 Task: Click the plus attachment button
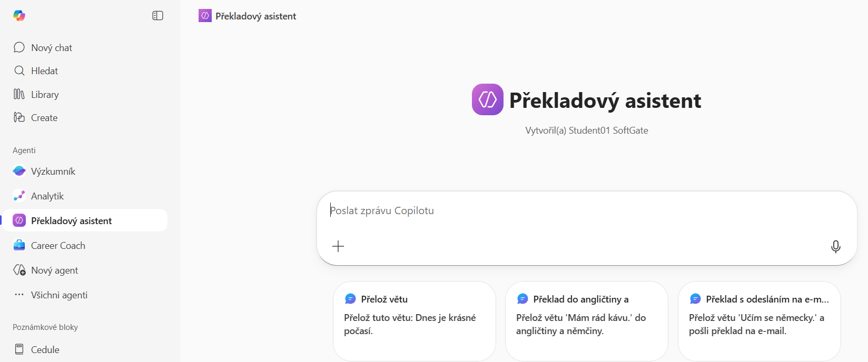[x=338, y=246]
